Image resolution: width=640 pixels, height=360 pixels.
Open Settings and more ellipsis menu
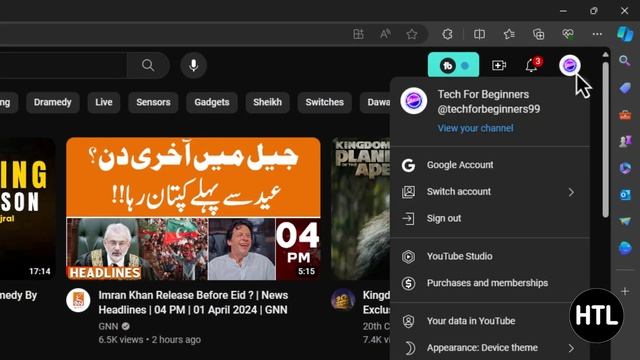click(x=597, y=34)
